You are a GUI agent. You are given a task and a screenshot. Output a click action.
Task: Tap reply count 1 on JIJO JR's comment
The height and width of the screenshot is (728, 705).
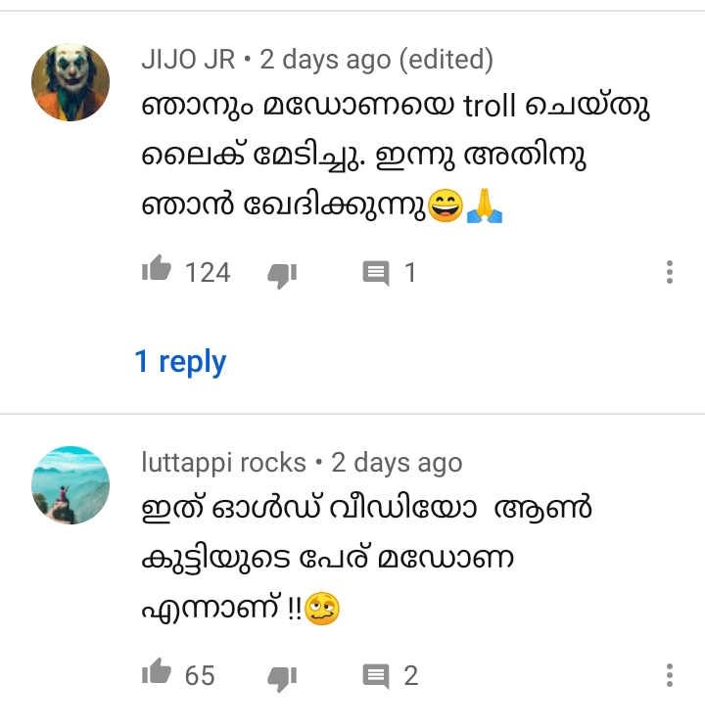tap(410, 273)
